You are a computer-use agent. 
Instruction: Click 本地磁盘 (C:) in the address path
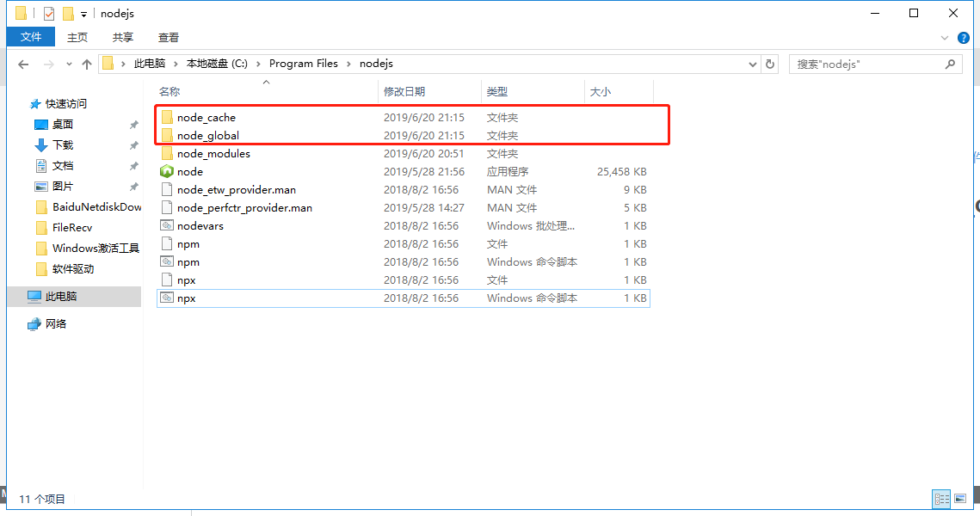[x=217, y=64]
